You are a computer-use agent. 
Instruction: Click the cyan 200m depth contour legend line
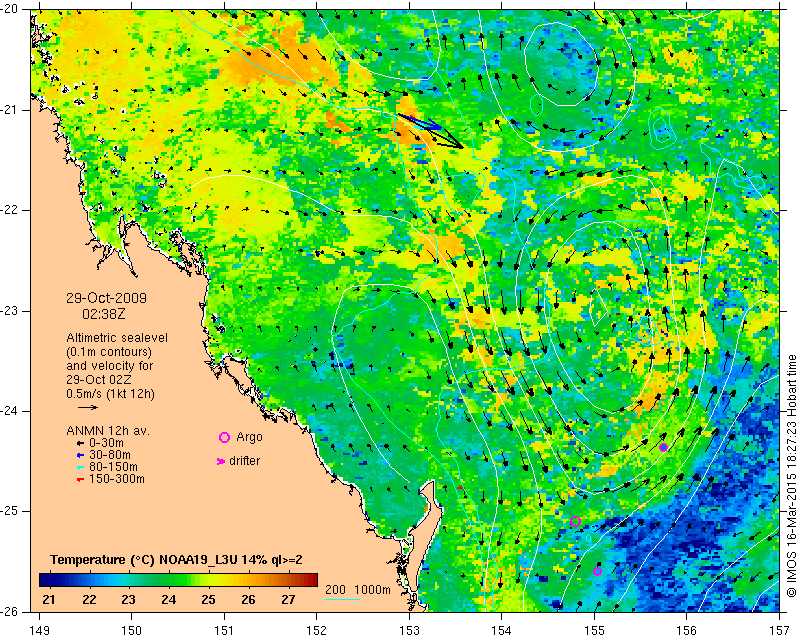(342, 599)
